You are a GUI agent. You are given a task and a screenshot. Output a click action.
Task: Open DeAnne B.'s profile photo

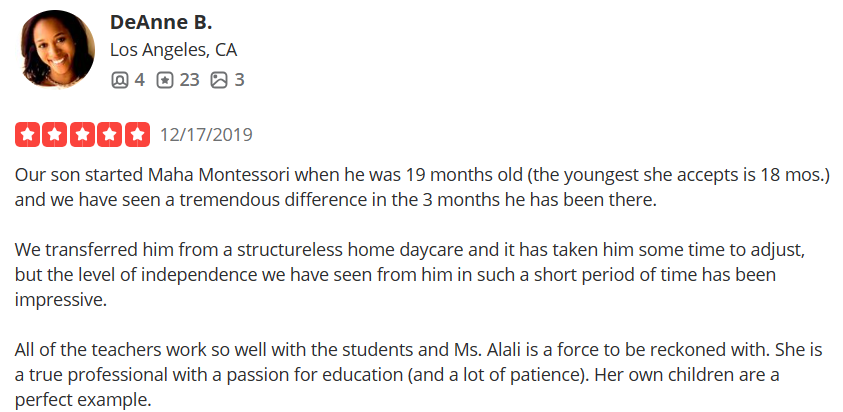point(58,49)
